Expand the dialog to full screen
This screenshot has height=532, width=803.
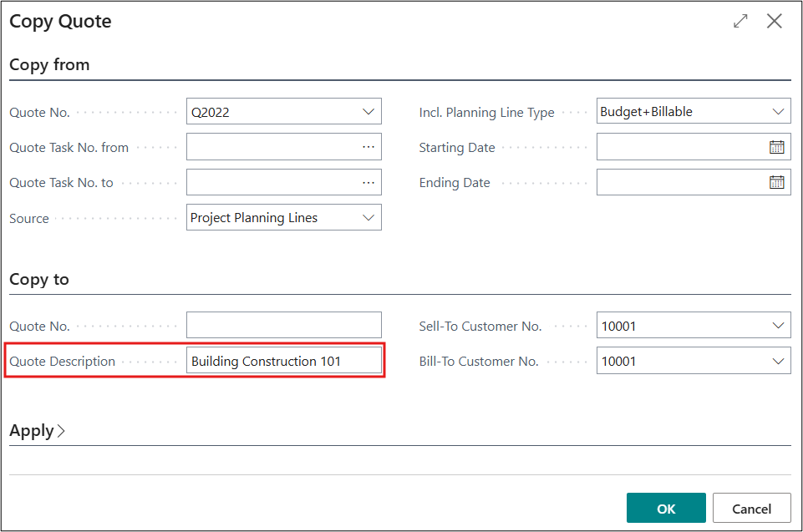coord(740,22)
